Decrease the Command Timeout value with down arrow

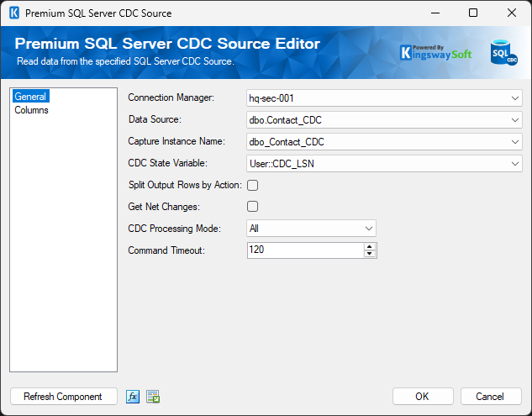pyautogui.click(x=370, y=254)
